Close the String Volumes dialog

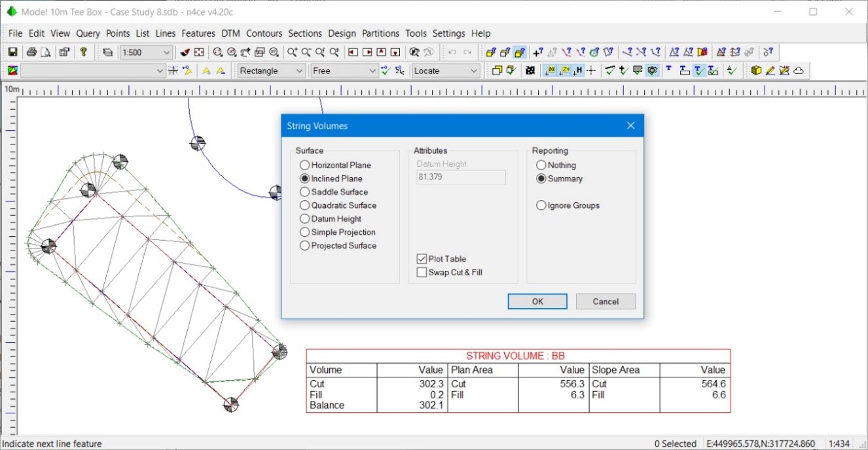(x=631, y=126)
